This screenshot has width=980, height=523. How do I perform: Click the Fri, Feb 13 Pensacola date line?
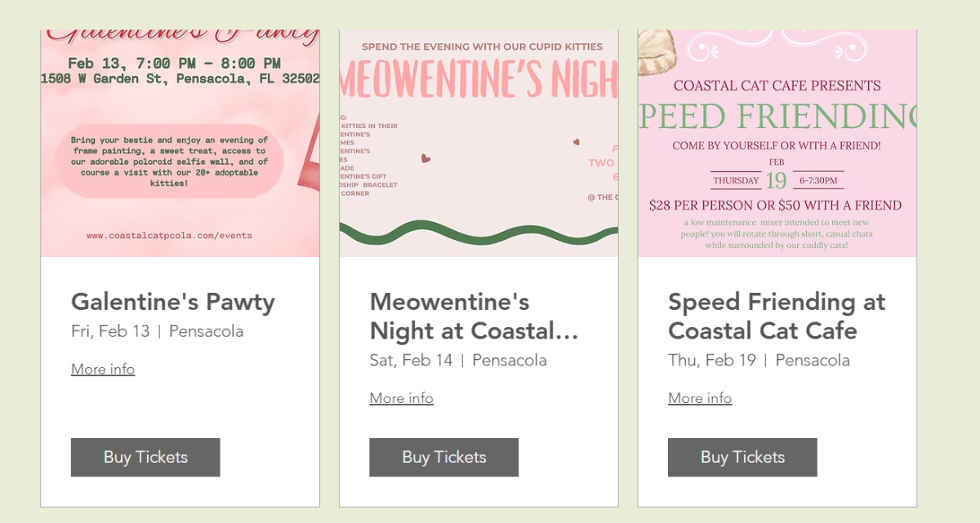(x=157, y=331)
